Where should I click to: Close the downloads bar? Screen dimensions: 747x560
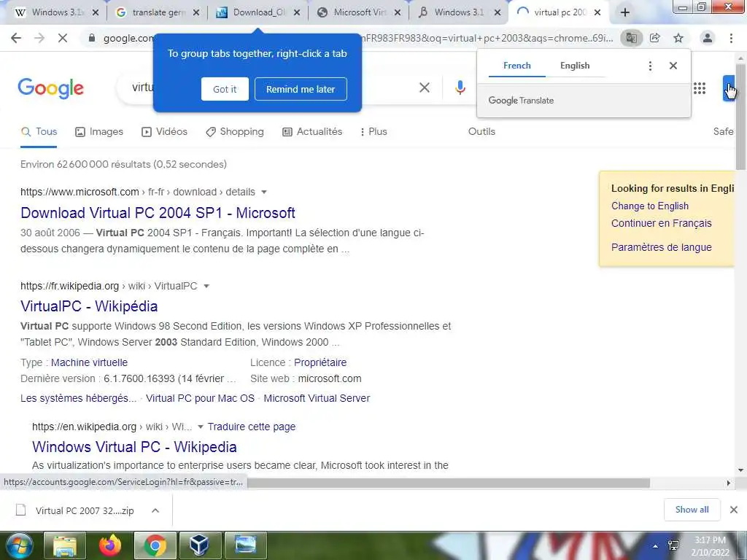[x=734, y=510]
